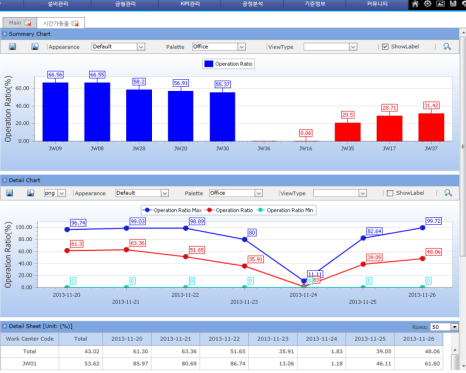Click second save icon in Summary Chart toolbar
The height and width of the screenshot is (373, 466).
tap(35, 47)
